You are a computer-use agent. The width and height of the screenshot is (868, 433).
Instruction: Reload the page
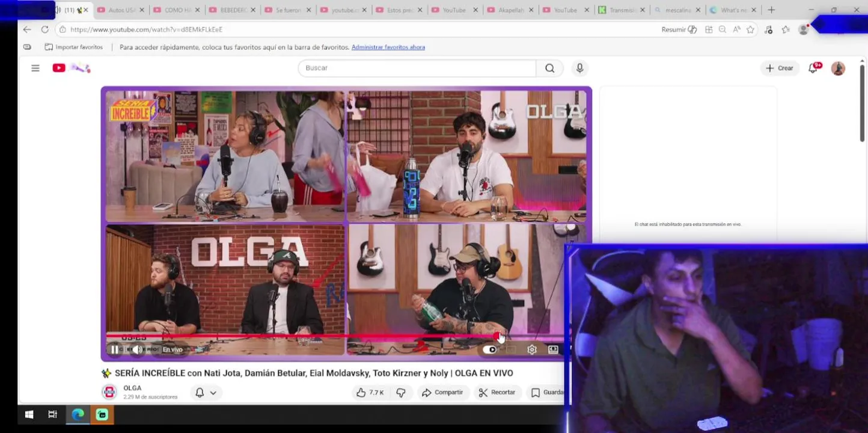(x=44, y=29)
